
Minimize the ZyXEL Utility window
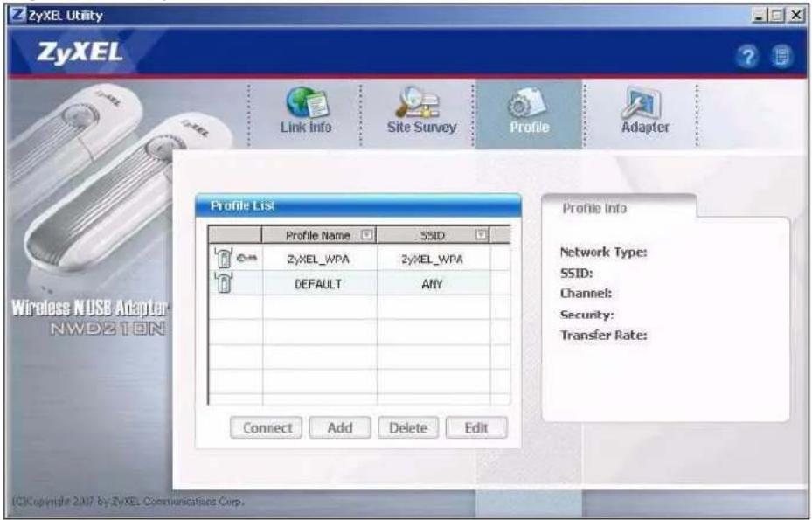click(760, 15)
